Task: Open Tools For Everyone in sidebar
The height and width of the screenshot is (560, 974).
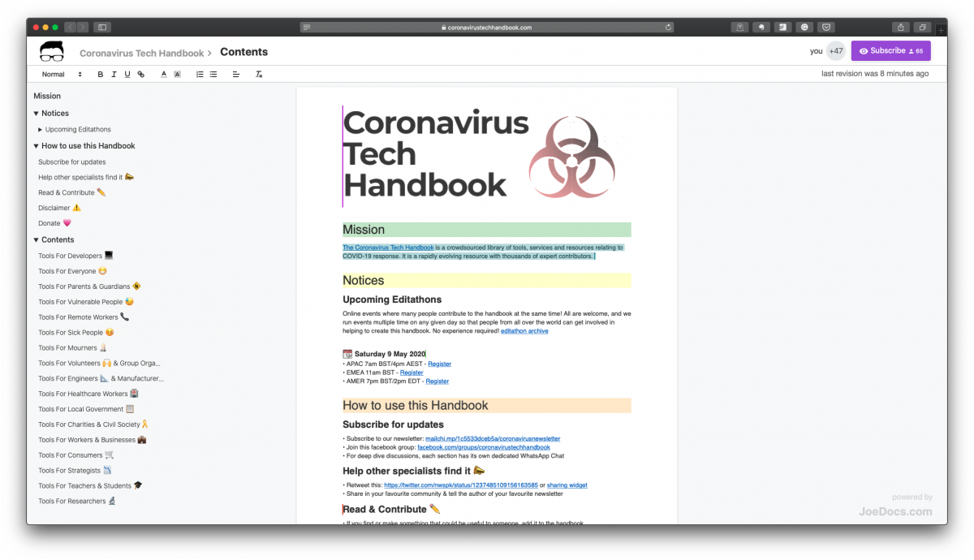Action: pyautogui.click(x=73, y=272)
